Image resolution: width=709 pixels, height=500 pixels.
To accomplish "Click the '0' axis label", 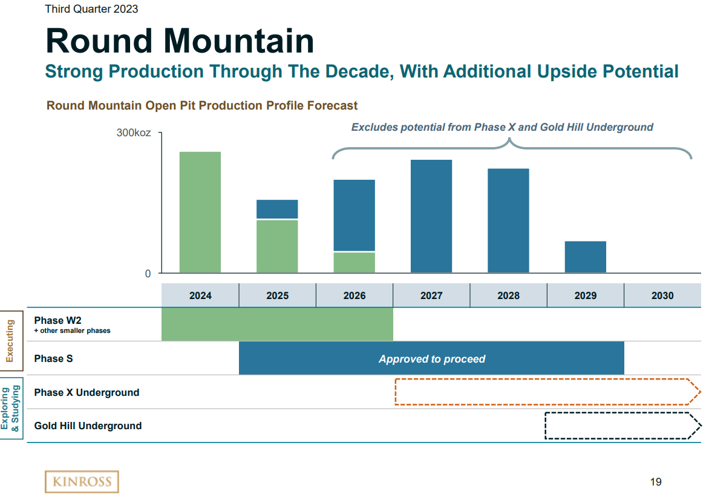I will pos(147,274).
